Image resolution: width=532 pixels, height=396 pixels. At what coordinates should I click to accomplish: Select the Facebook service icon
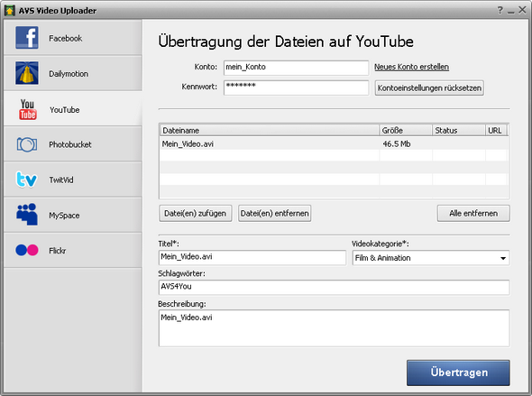27,38
